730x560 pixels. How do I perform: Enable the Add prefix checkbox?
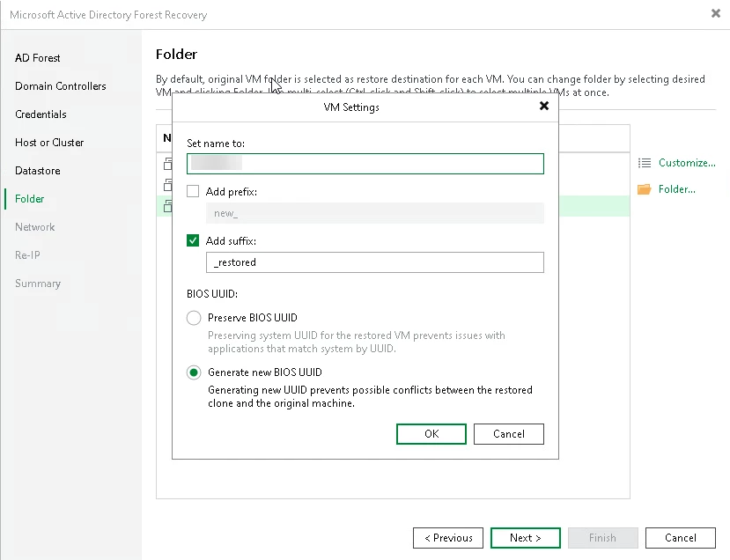pyautogui.click(x=193, y=191)
